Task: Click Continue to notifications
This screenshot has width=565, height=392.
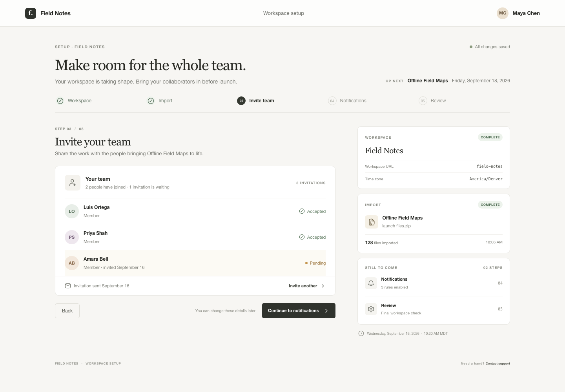Action: (299, 311)
